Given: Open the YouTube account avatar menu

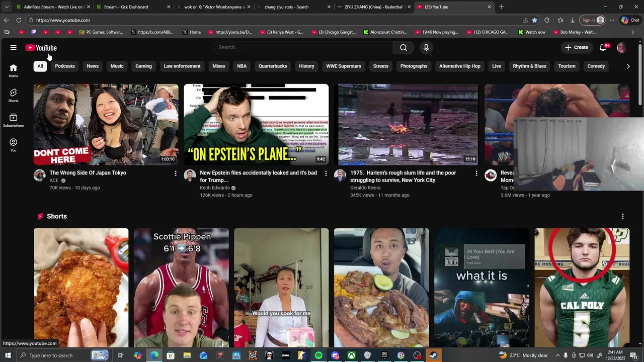Looking at the screenshot, I should pos(621,48).
